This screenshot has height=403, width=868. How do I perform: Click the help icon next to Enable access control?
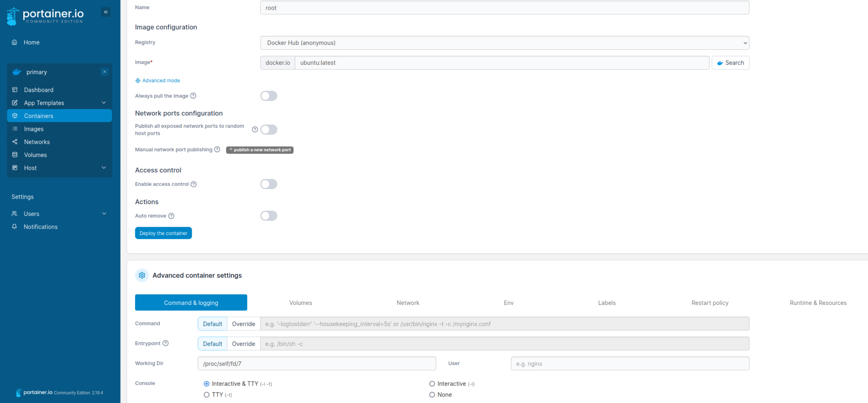pyautogui.click(x=193, y=184)
